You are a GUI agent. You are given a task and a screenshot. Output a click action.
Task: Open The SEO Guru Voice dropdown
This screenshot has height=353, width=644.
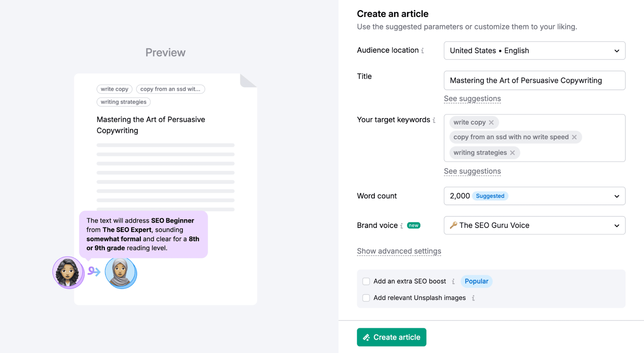[534, 225]
